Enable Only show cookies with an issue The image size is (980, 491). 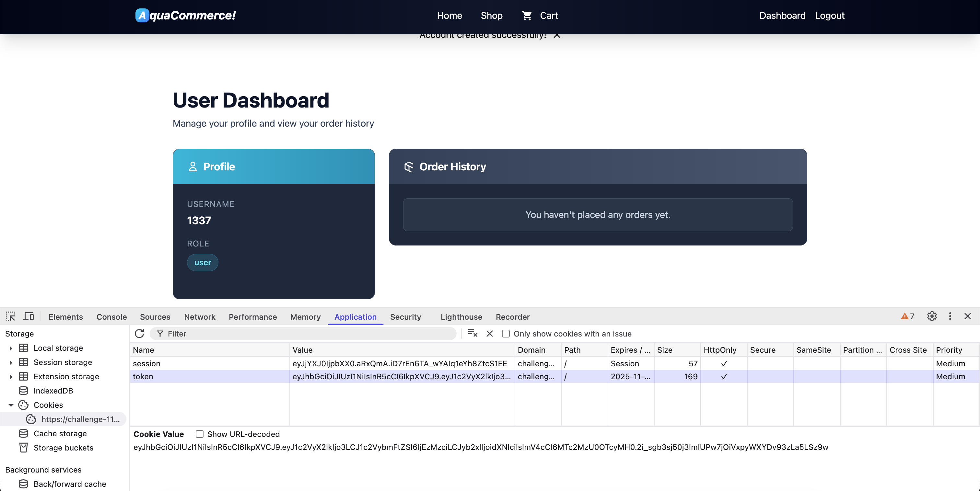(506, 334)
